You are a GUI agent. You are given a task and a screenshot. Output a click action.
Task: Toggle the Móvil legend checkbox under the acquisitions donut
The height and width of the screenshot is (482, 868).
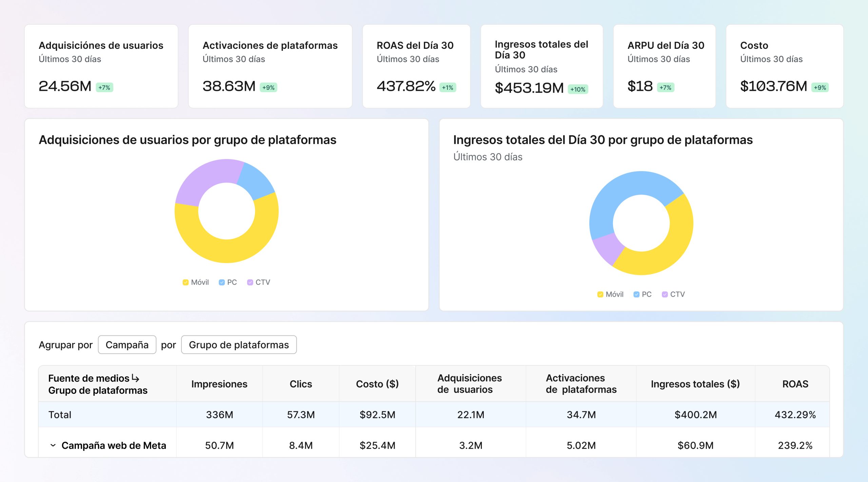(185, 282)
